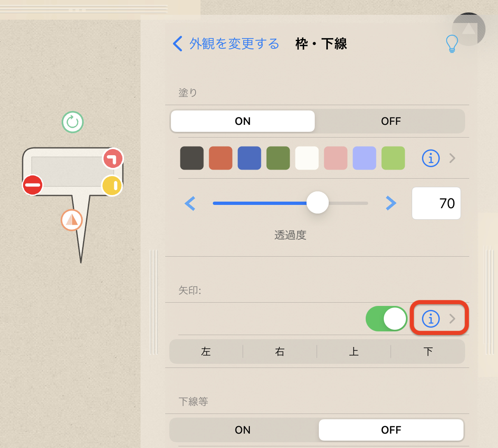498x448 pixels.
Task: Decrease transparency with left arrow
Action: 190,203
